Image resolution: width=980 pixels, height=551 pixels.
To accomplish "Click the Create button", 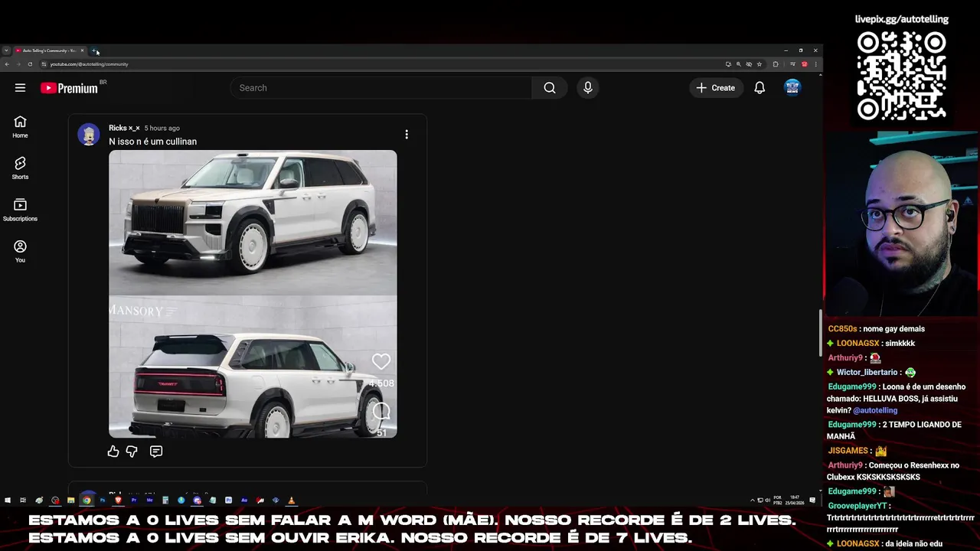I will [716, 88].
